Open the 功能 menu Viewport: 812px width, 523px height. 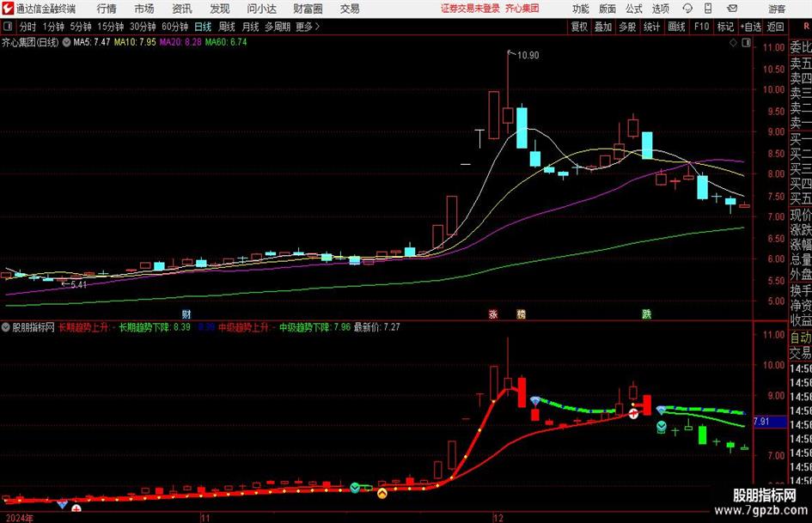pyautogui.click(x=581, y=9)
